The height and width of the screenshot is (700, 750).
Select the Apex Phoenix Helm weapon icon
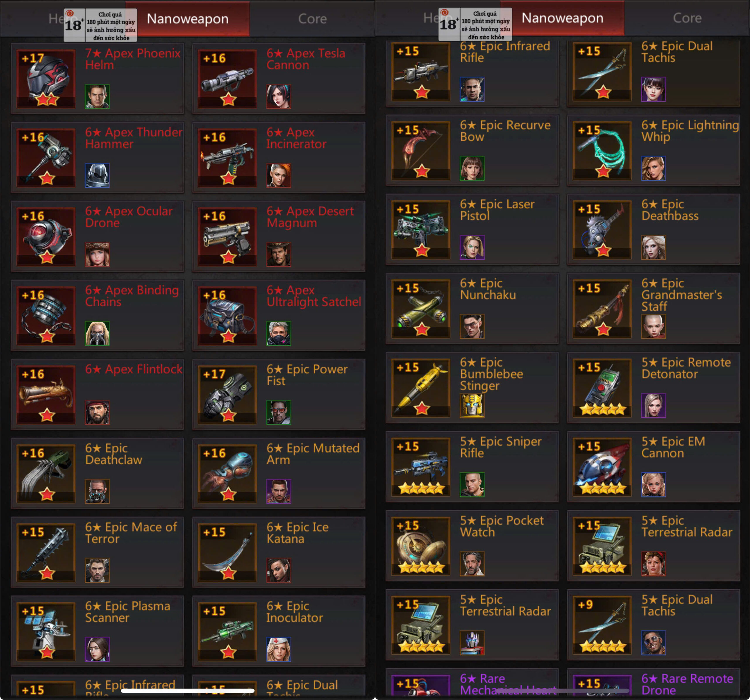pyautogui.click(x=46, y=79)
